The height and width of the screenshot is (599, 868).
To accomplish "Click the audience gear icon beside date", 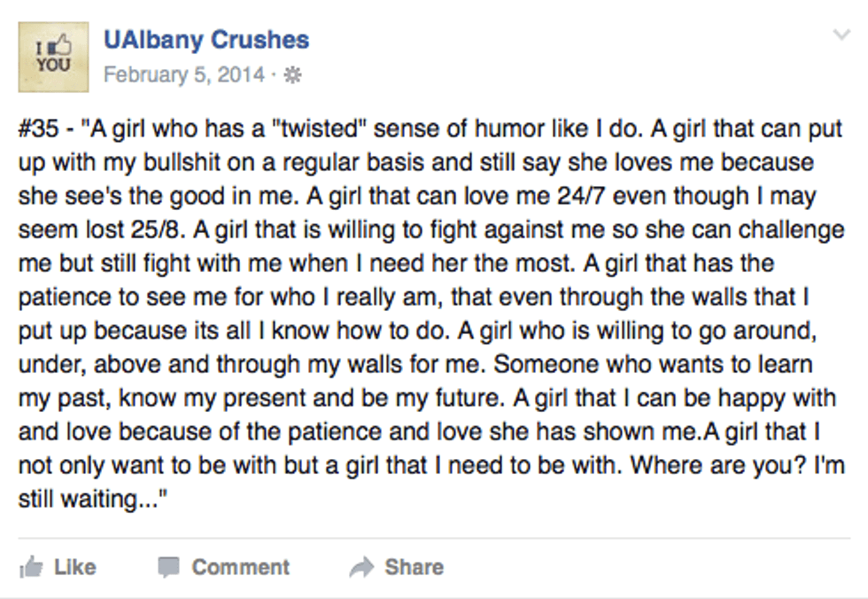I will coord(292,74).
